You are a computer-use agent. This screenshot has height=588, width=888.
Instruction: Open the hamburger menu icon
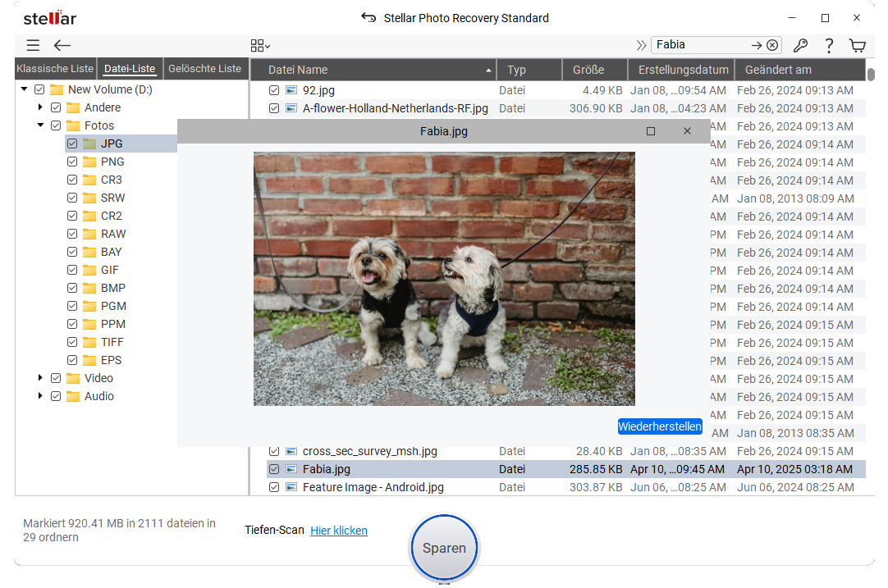point(32,46)
